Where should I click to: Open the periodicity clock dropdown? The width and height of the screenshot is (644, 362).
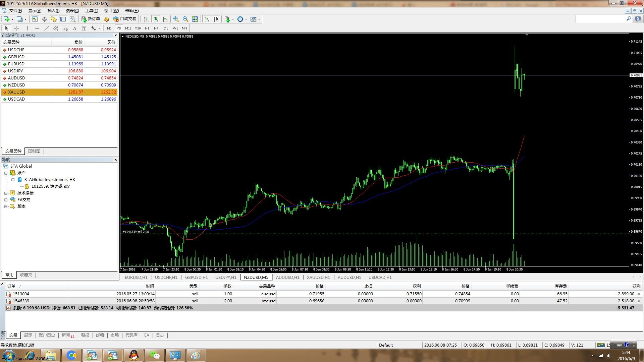click(242, 19)
